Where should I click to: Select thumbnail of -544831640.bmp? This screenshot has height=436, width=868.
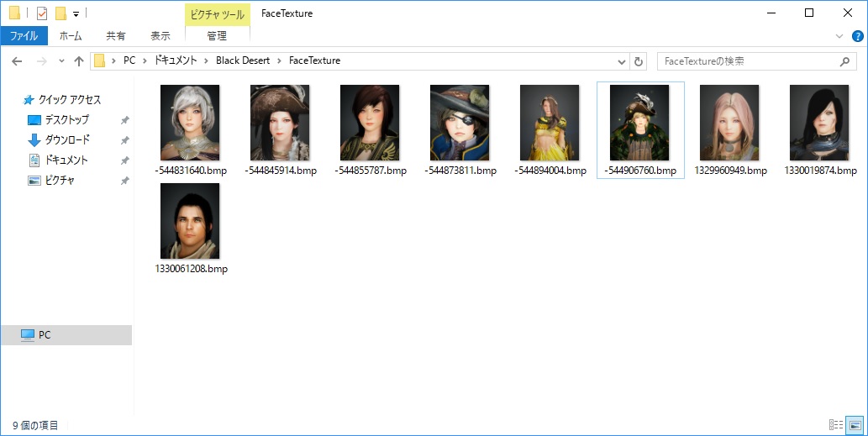pos(190,123)
